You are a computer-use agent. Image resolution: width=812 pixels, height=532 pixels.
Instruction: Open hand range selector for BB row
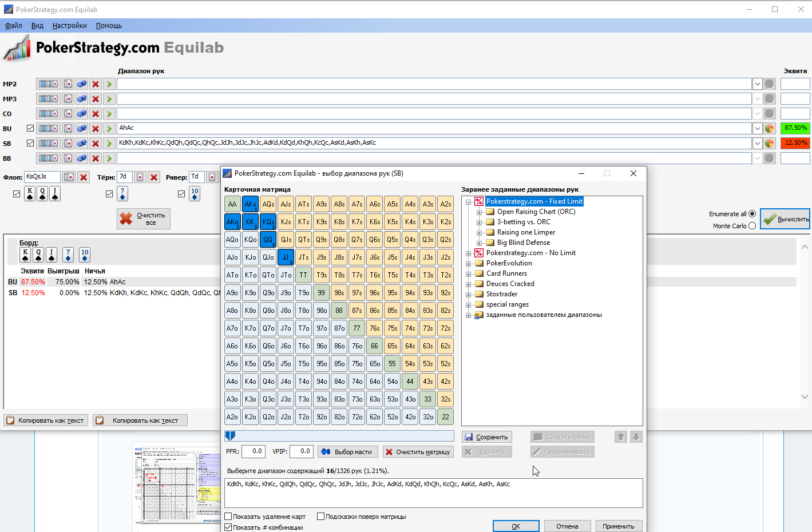(x=48, y=158)
